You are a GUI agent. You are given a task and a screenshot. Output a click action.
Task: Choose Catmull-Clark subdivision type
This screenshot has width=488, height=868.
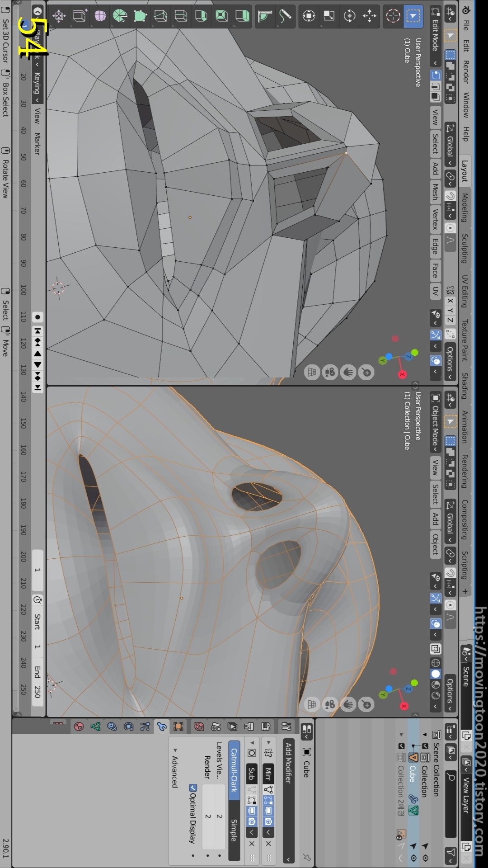[x=234, y=770]
